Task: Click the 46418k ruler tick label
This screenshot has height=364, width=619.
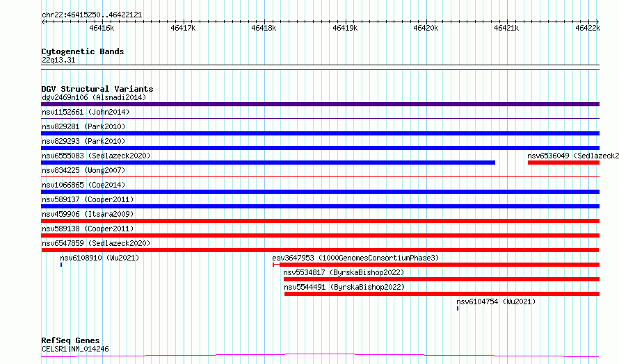Action: [x=264, y=28]
